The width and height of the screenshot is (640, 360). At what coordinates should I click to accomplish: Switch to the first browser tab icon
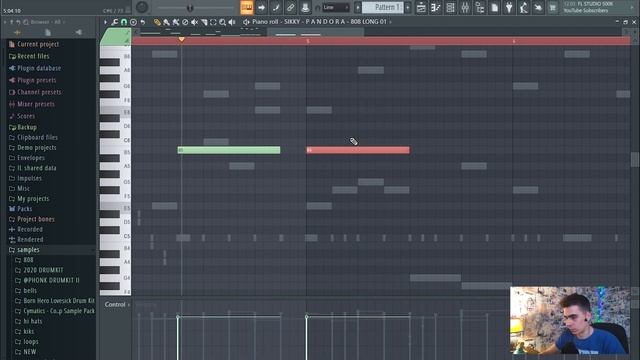tap(18, 32)
